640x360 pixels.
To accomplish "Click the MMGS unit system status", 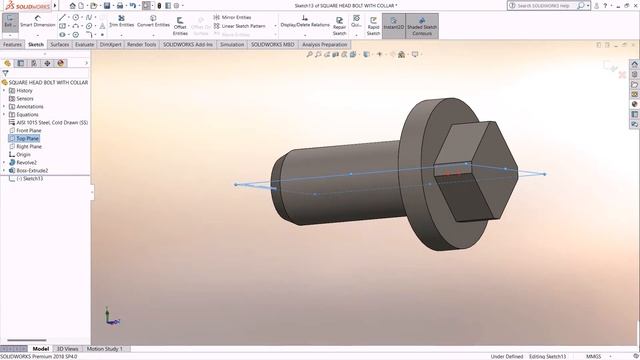I will coord(593,356).
